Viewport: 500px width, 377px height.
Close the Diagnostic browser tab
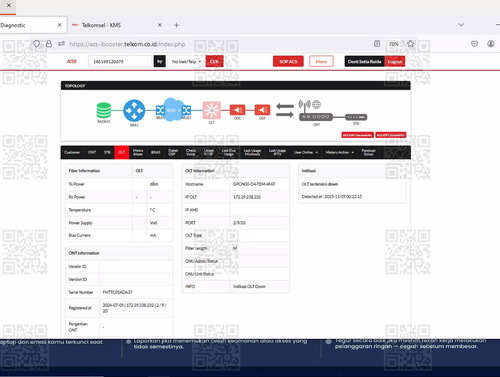[x=59, y=25]
